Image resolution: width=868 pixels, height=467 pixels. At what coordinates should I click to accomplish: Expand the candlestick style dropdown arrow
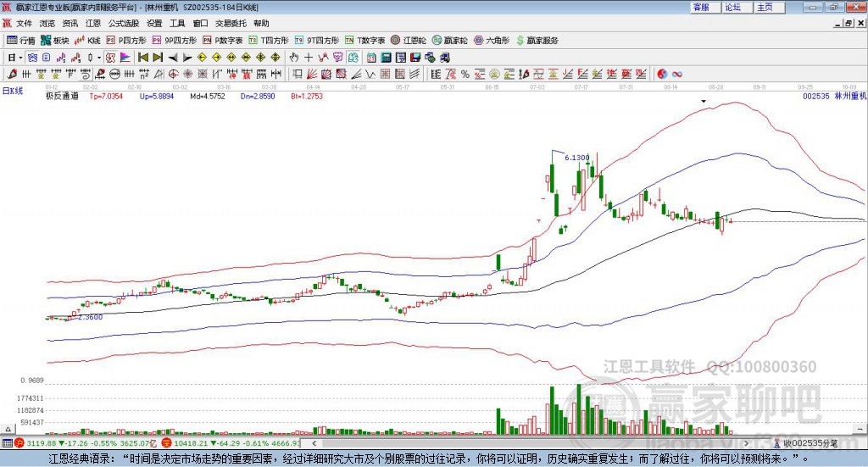pos(99,58)
